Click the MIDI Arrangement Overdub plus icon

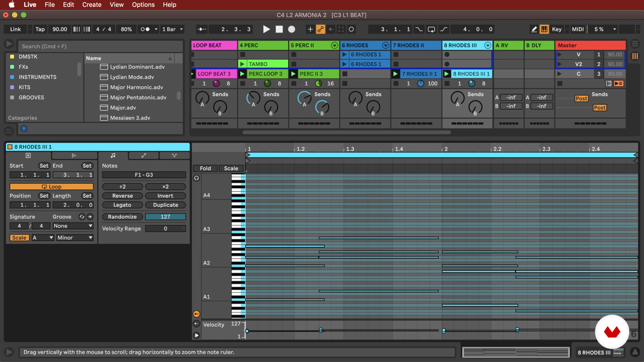(x=310, y=29)
